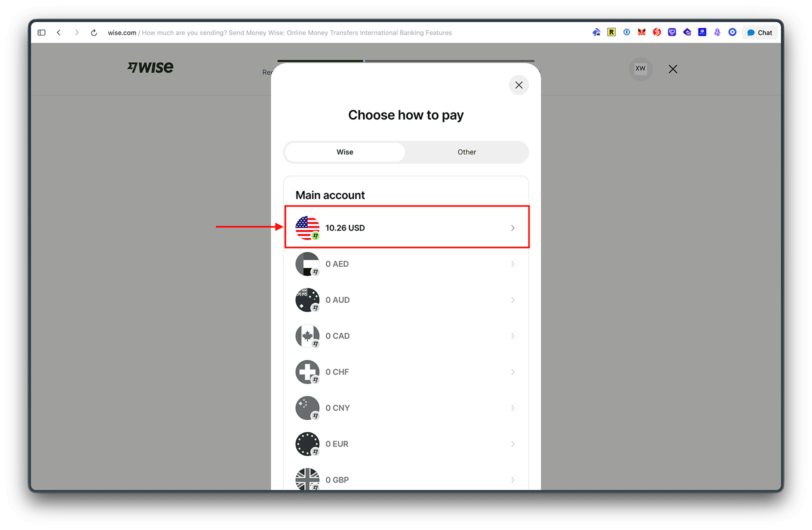
Task: Click the US flag icon for USD balance
Action: (x=307, y=228)
